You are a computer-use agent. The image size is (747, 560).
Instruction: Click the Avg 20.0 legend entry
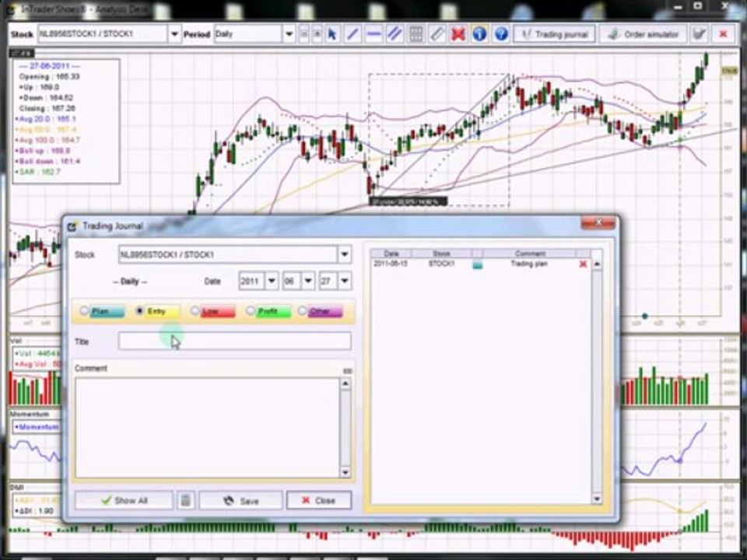[46, 119]
